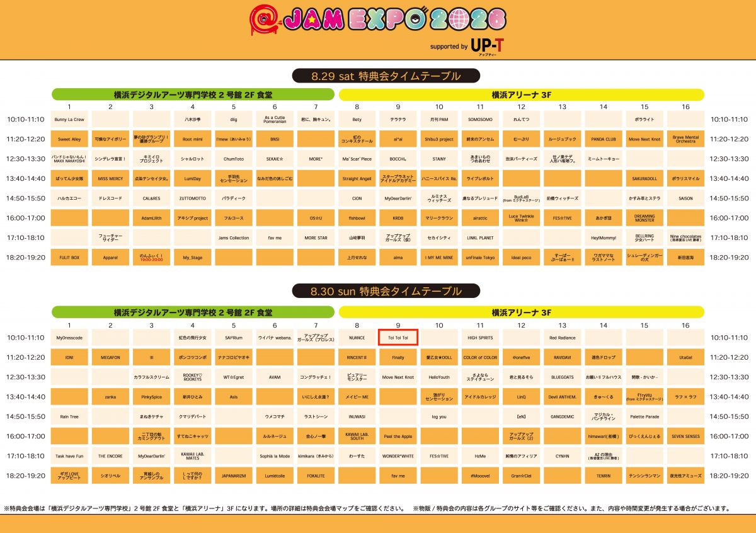Click the Red Radiance slot
The image size is (756, 533).
click(563, 338)
